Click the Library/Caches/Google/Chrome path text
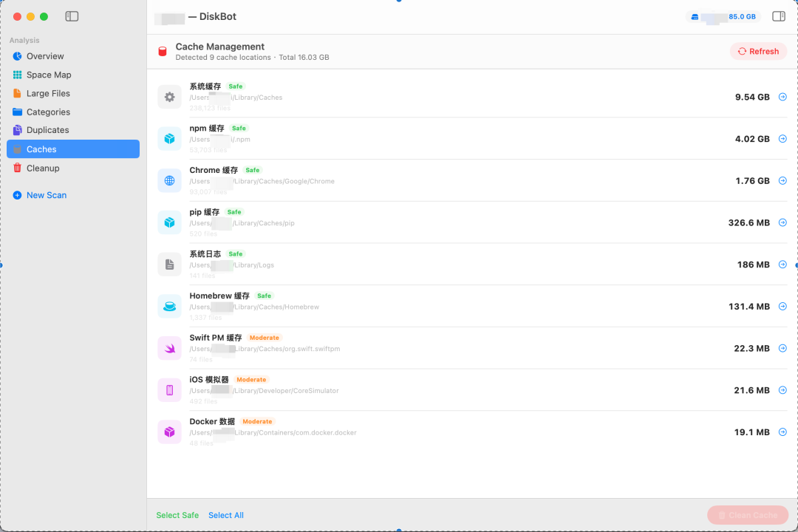The width and height of the screenshot is (798, 532). click(284, 181)
